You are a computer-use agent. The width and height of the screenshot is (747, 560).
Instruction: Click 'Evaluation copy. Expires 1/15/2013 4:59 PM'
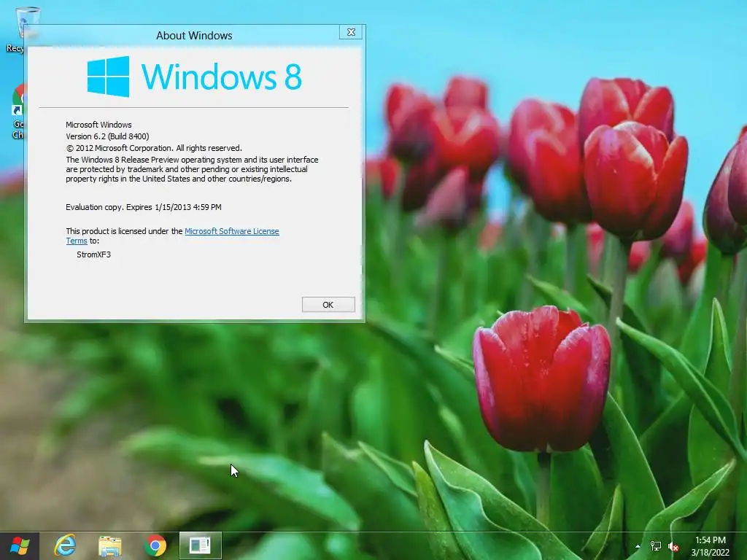pos(144,207)
